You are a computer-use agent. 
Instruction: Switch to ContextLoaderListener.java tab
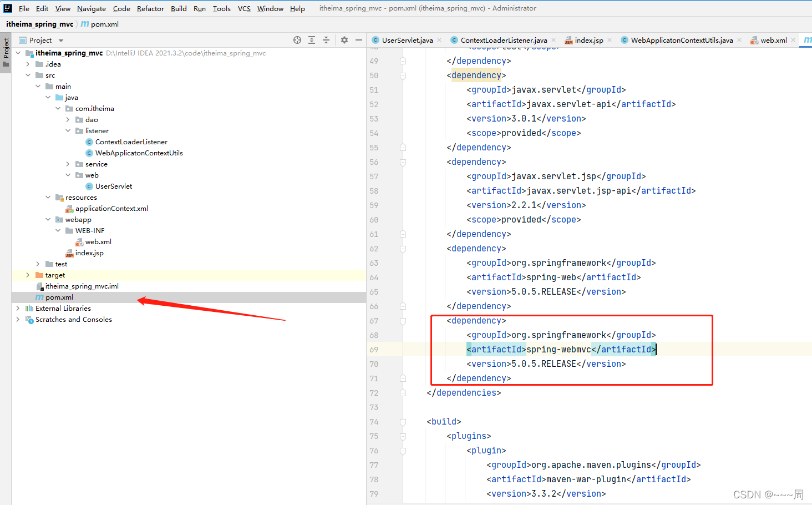[x=504, y=40]
